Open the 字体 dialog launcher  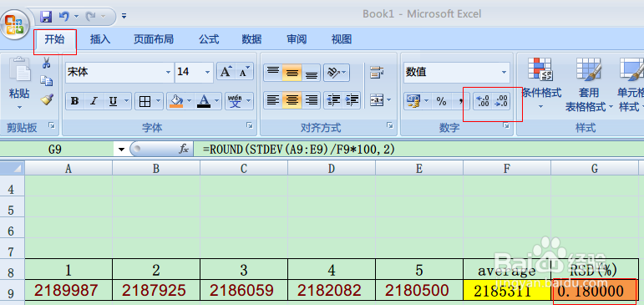click(x=249, y=126)
